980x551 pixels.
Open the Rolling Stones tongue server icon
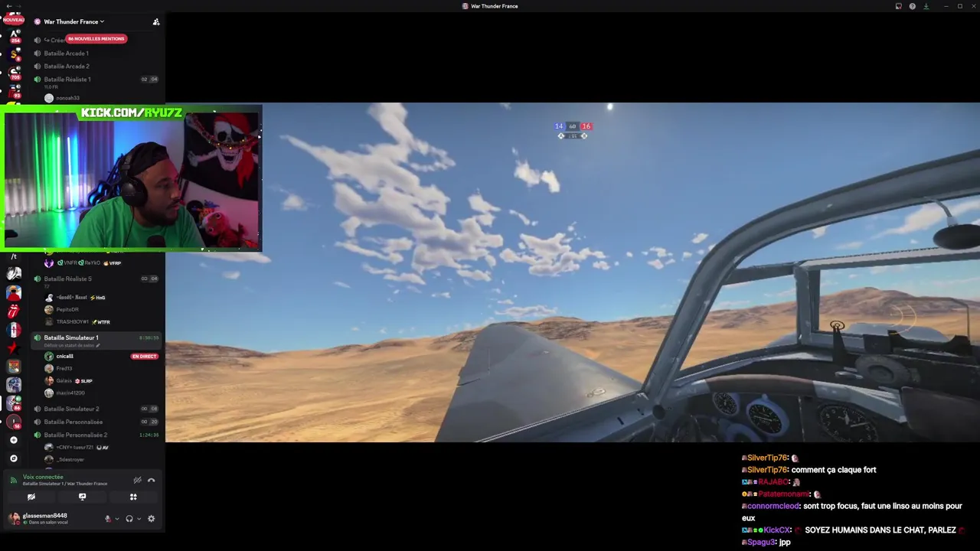click(13, 311)
